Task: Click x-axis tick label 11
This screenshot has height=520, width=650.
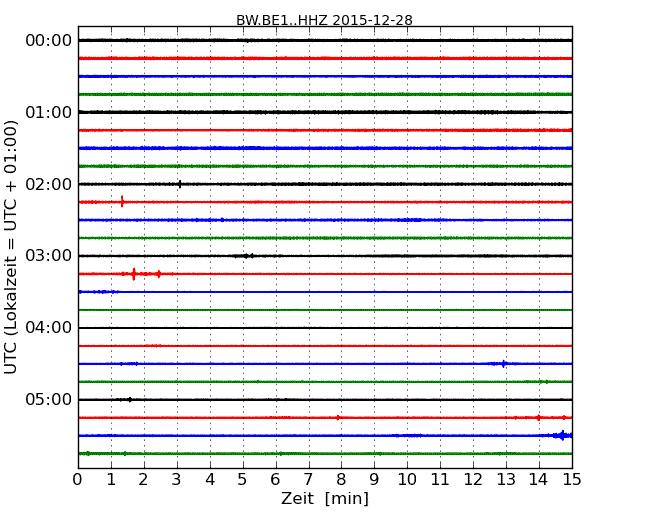Action: (440, 480)
